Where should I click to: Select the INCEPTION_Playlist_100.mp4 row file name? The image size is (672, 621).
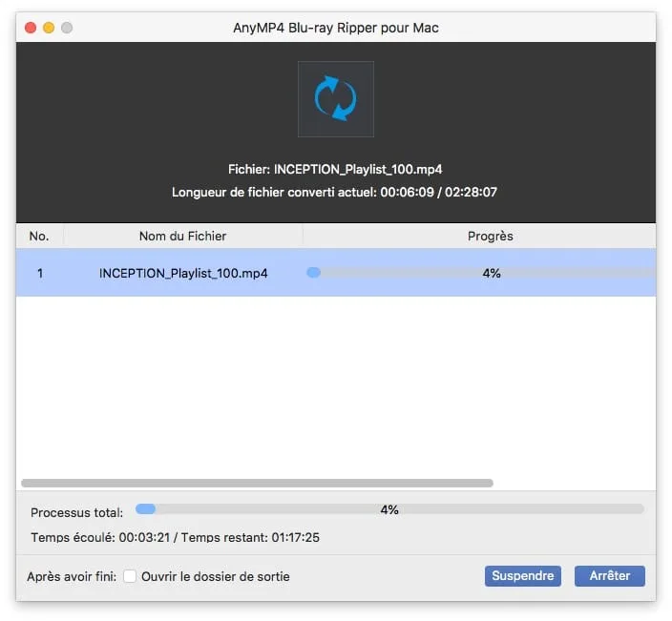point(183,273)
